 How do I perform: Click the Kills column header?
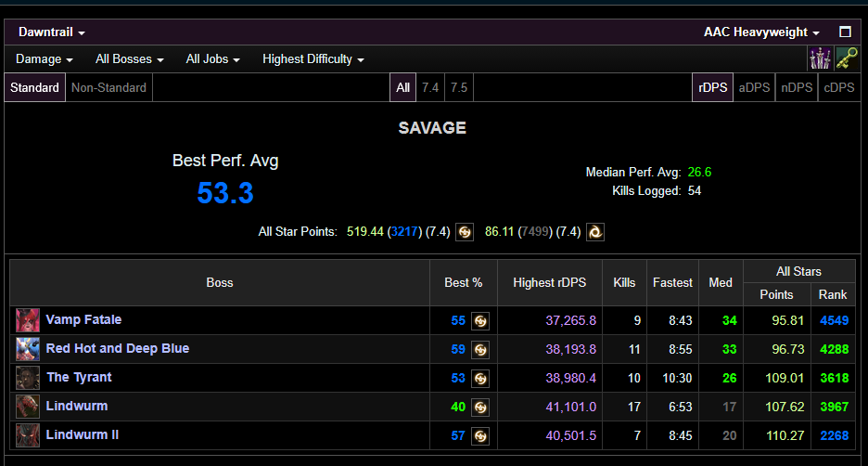tap(624, 282)
